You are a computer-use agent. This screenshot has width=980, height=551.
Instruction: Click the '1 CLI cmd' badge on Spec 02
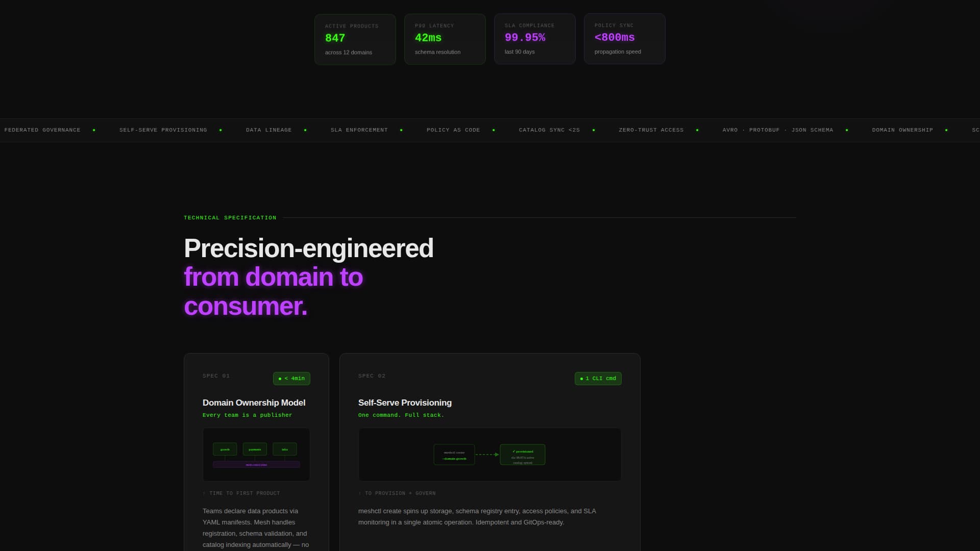[598, 379]
